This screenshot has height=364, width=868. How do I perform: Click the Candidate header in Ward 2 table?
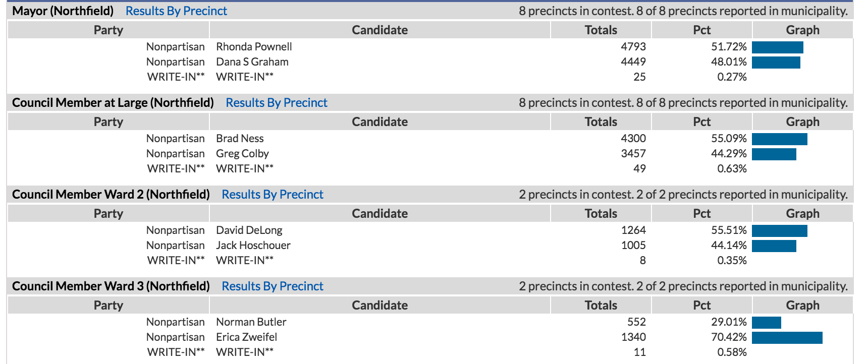tap(379, 213)
